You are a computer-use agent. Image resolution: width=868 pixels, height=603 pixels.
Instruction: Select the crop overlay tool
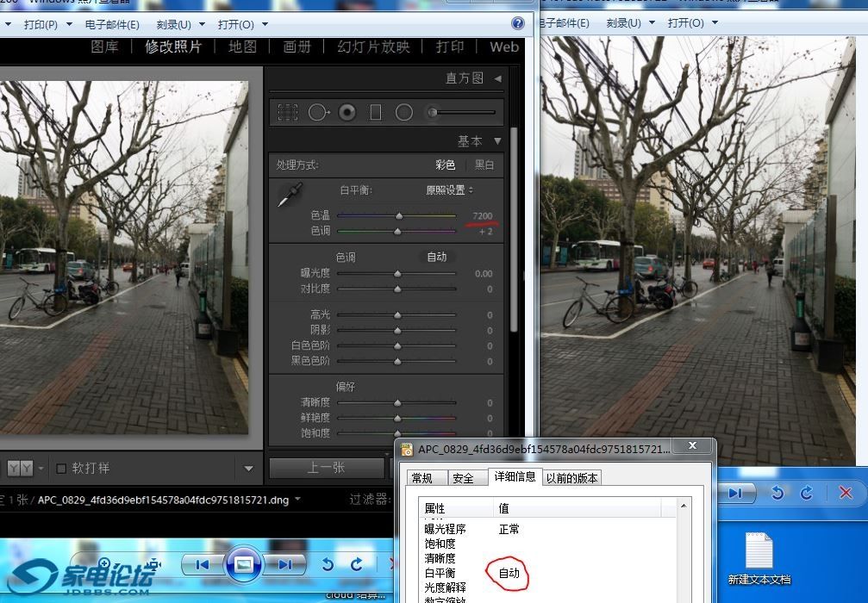(288, 112)
